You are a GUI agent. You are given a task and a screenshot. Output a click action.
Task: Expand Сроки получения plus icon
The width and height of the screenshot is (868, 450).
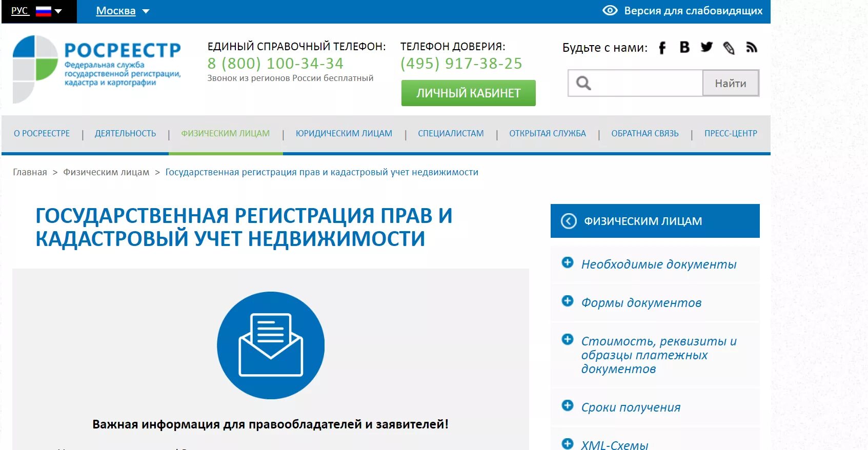coord(568,405)
